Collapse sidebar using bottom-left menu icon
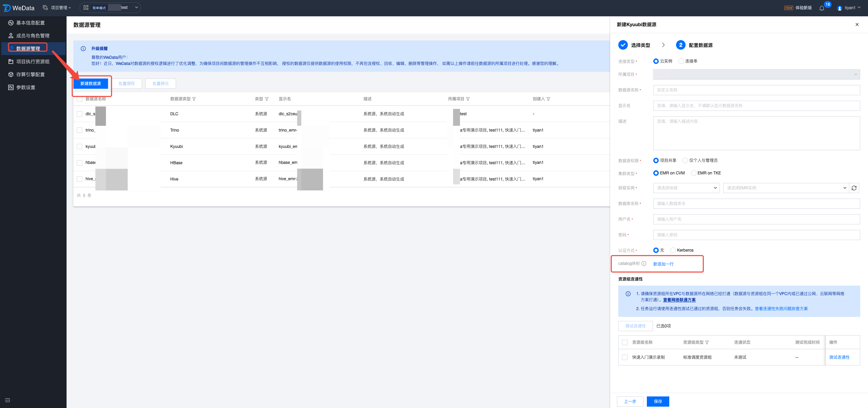 [x=7, y=400]
